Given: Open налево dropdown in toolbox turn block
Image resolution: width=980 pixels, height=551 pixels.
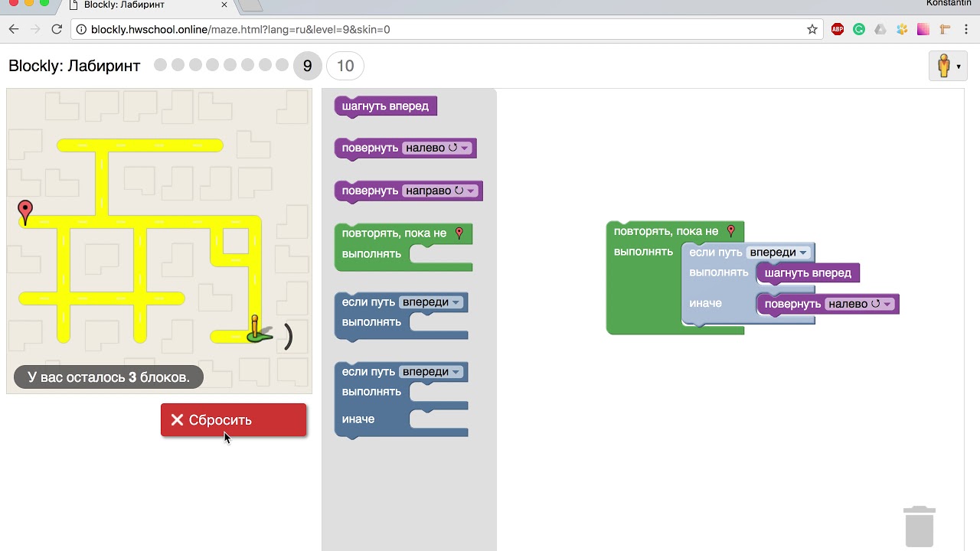Looking at the screenshot, I should (436, 148).
